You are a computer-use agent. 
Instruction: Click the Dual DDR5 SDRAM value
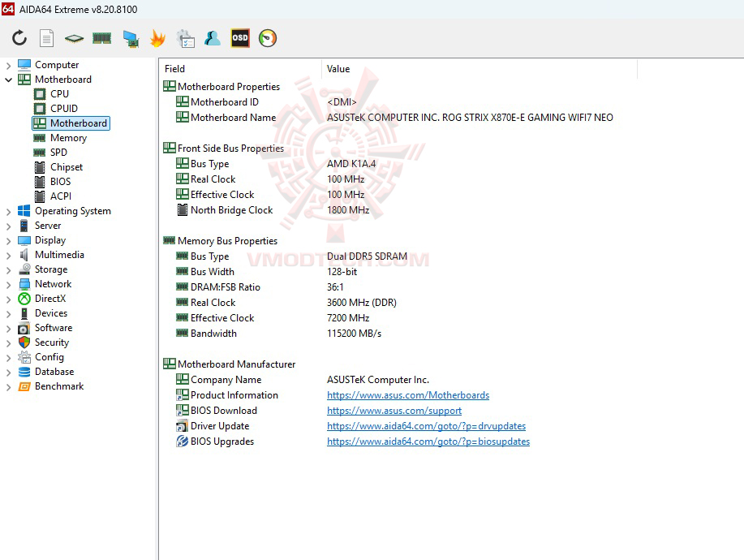(x=367, y=256)
